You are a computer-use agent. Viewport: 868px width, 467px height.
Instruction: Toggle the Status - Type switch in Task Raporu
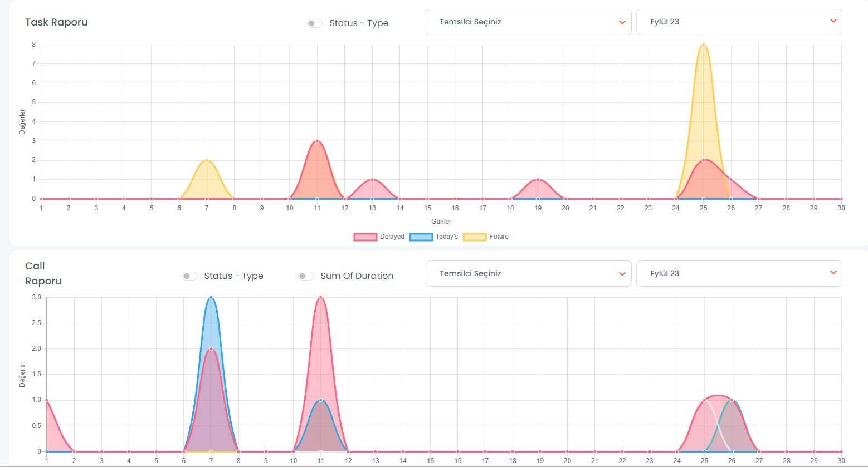coord(314,23)
